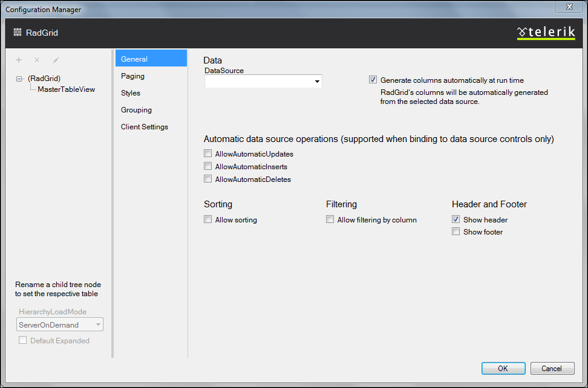The height and width of the screenshot is (388, 588).
Task: Click the Sorting section heading
Action: tap(218, 204)
